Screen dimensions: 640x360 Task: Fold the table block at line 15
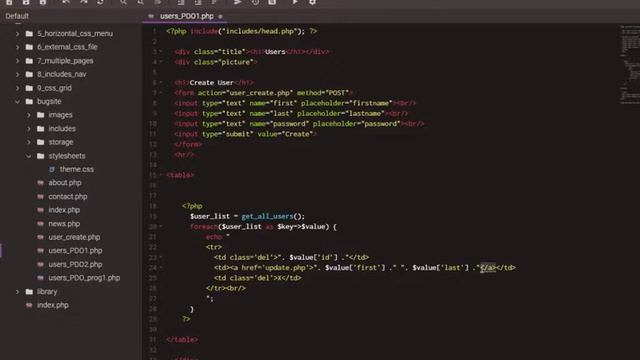161,175
